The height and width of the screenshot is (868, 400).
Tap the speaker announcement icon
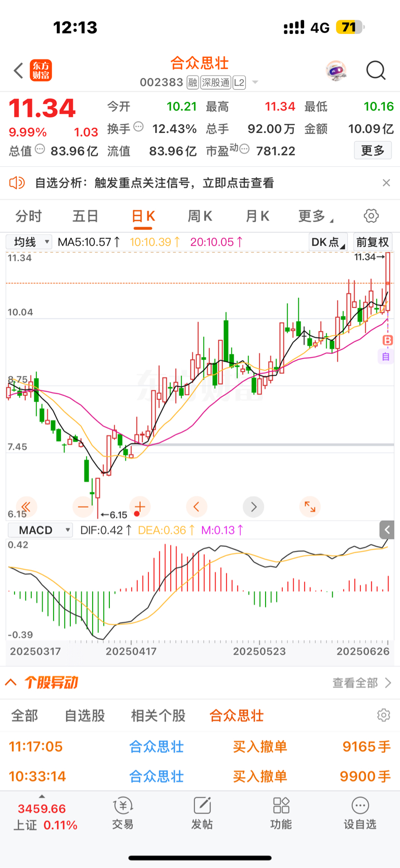[x=17, y=182]
